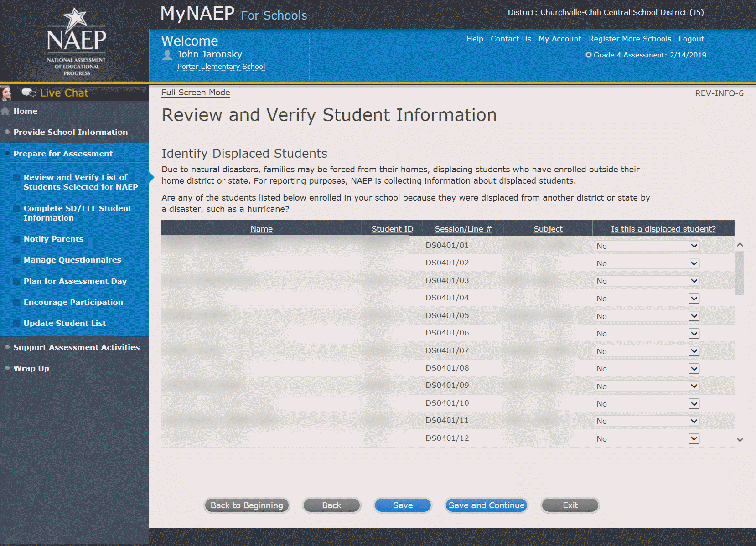Open Prepare for Assessment section

point(63,154)
